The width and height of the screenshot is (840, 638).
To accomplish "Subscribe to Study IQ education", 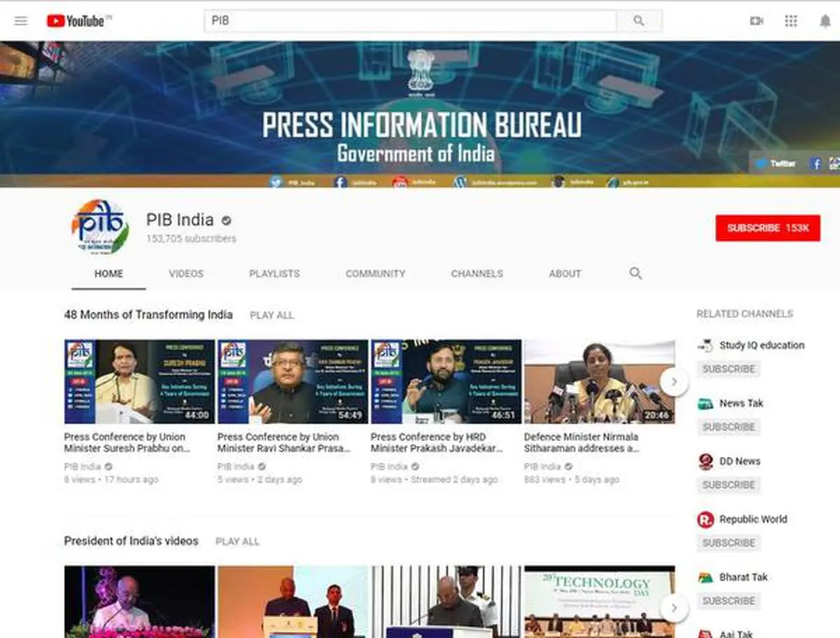I will tap(729, 369).
